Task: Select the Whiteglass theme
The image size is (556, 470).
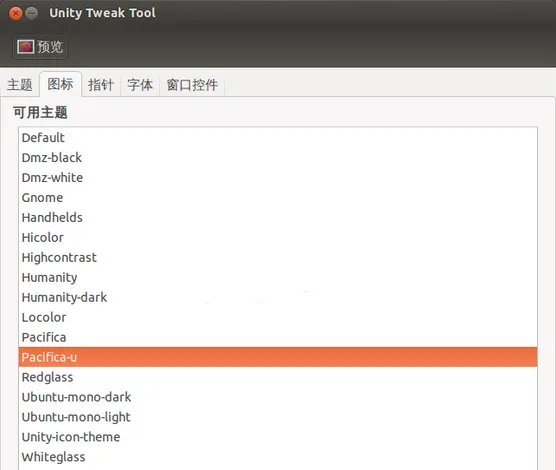Action: pos(278,457)
